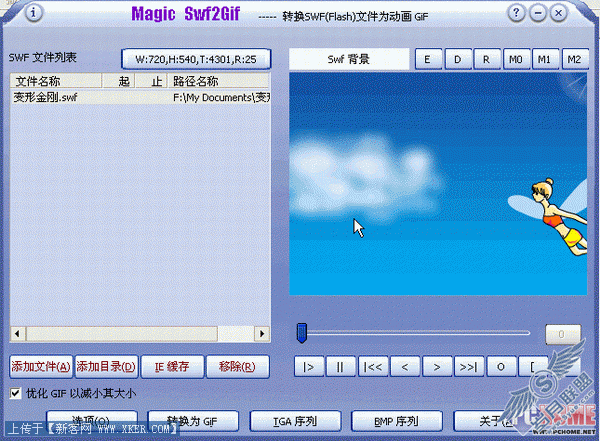Step back one frame with < button

(x=405, y=367)
